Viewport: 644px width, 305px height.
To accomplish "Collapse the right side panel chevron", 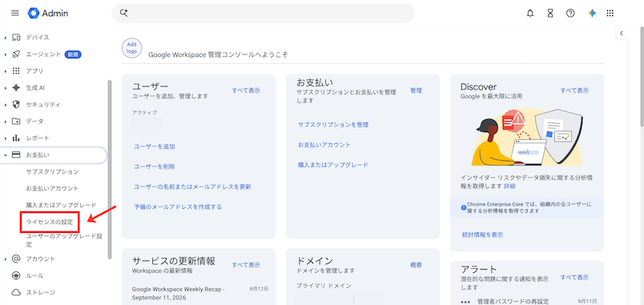I will 622,34.
